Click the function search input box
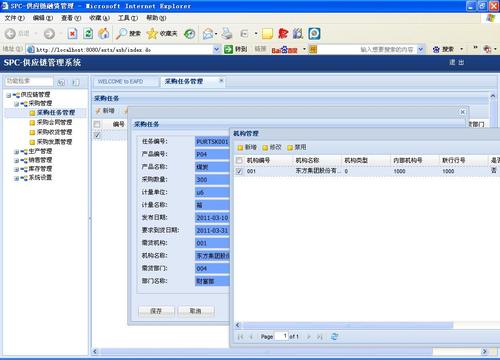 (x=29, y=81)
